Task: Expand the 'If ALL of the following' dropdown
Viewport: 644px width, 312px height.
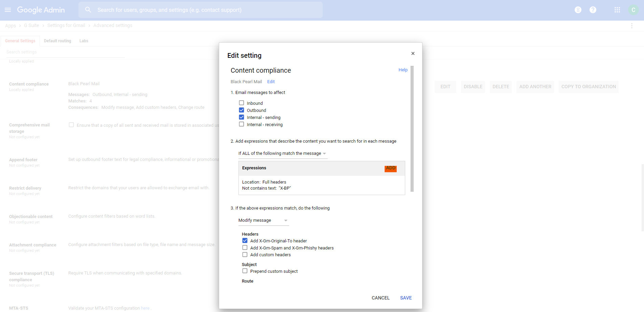Action: click(x=282, y=153)
